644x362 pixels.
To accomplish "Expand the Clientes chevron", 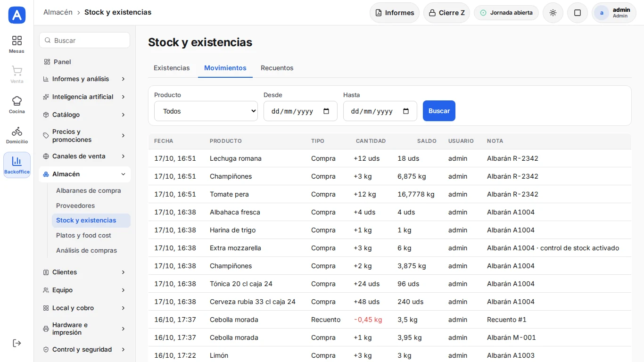I will point(123,272).
